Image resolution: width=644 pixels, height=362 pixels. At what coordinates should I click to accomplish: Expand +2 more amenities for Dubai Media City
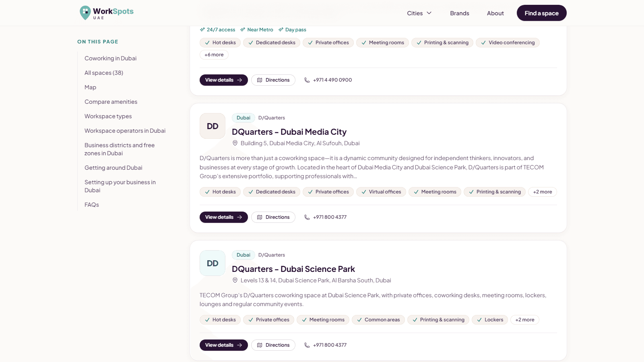pyautogui.click(x=542, y=192)
